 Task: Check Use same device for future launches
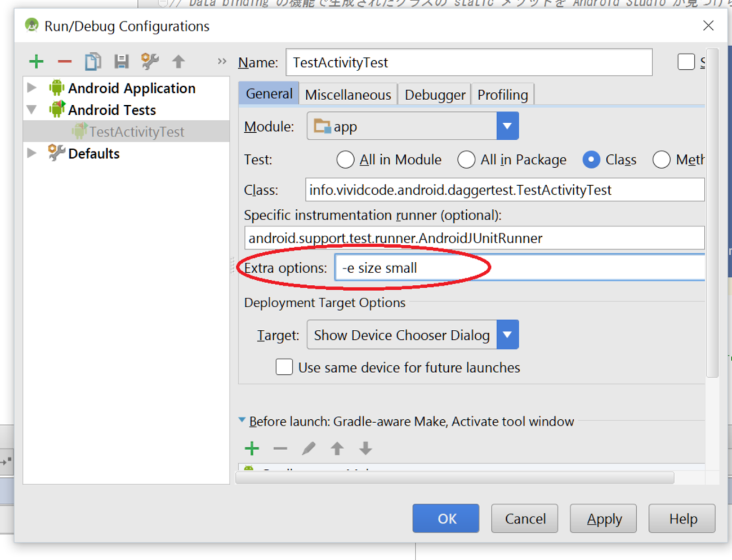284,367
